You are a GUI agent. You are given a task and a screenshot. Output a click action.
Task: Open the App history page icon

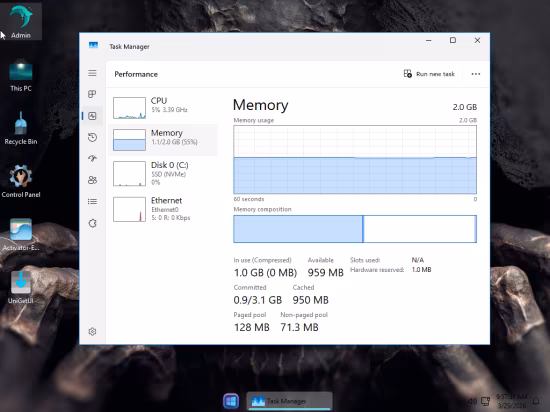92,137
